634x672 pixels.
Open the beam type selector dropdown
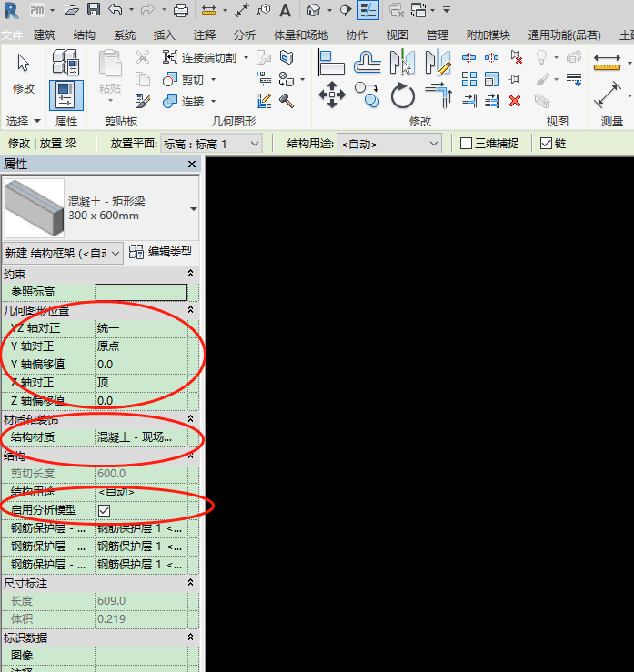(x=194, y=209)
